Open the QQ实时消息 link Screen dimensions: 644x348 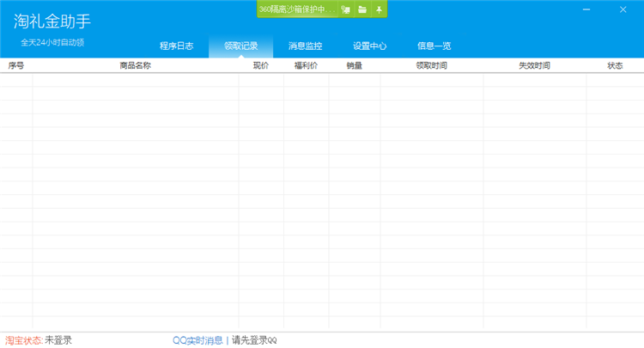click(x=197, y=340)
